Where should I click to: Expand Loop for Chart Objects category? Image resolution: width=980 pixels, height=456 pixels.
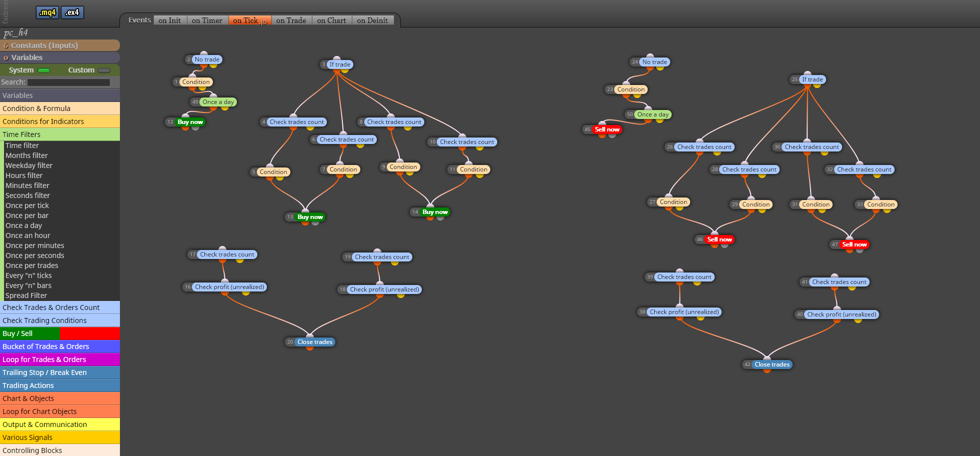click(x=60, y=411)
